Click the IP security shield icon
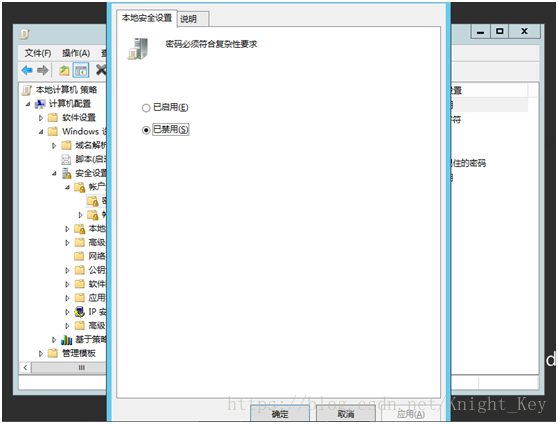The image size is (558, 424). pyautogui.click(x=79, y=312)
